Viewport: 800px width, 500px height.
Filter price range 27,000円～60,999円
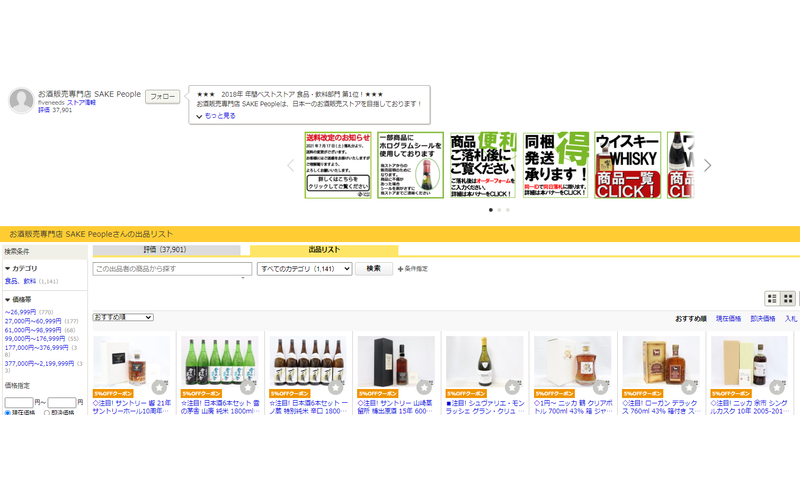point(33,321)
